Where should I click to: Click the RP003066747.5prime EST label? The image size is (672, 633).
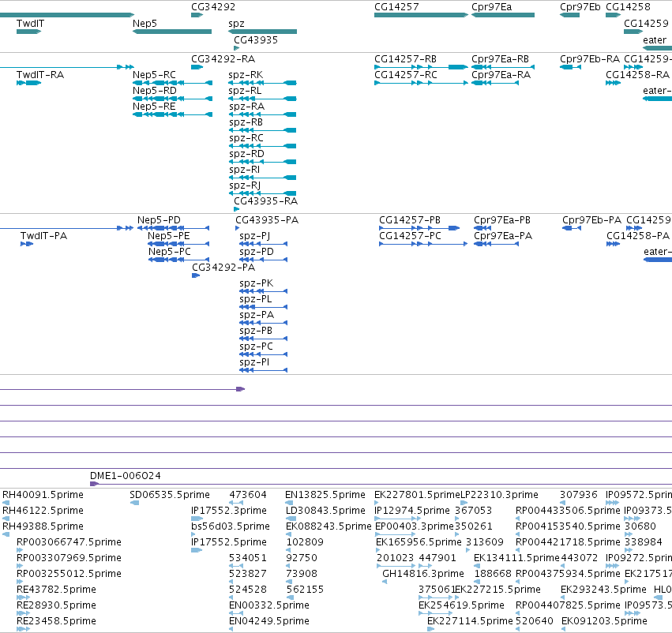coord(69,543)
